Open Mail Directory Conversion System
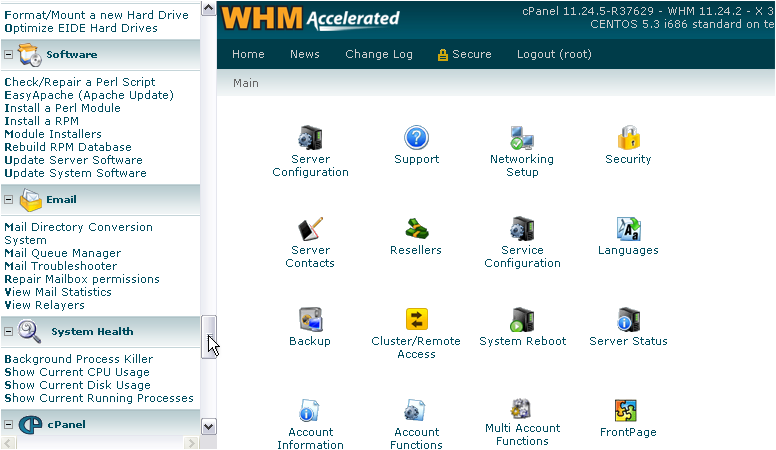The image size is (776, 450). click(78, 233)
